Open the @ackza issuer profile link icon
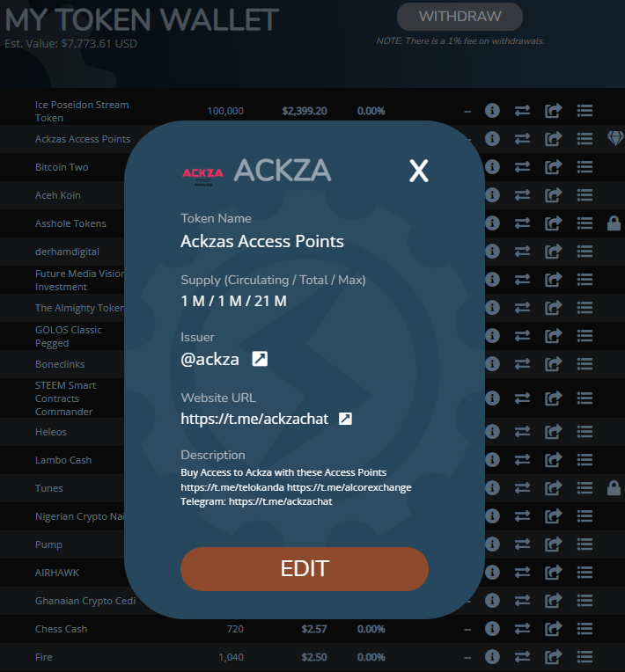Image resolution: width=625 pixels, height=672 pixels. tap(260, 359)
